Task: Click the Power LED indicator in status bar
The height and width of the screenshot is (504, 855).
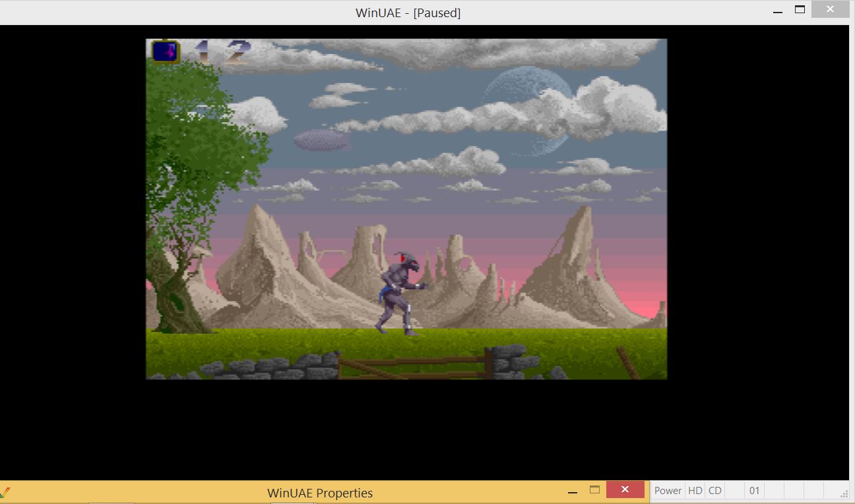Action: click(668, 491)
